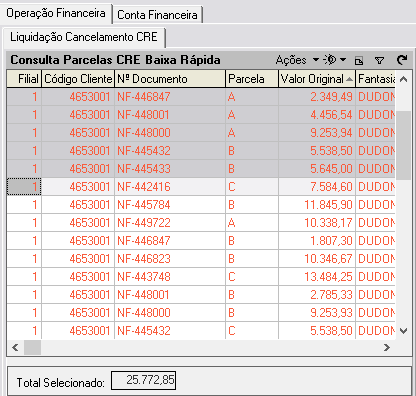Select NF-448000 with value 9.253,93
The image size is (416, 396).
tap(201, 313)
